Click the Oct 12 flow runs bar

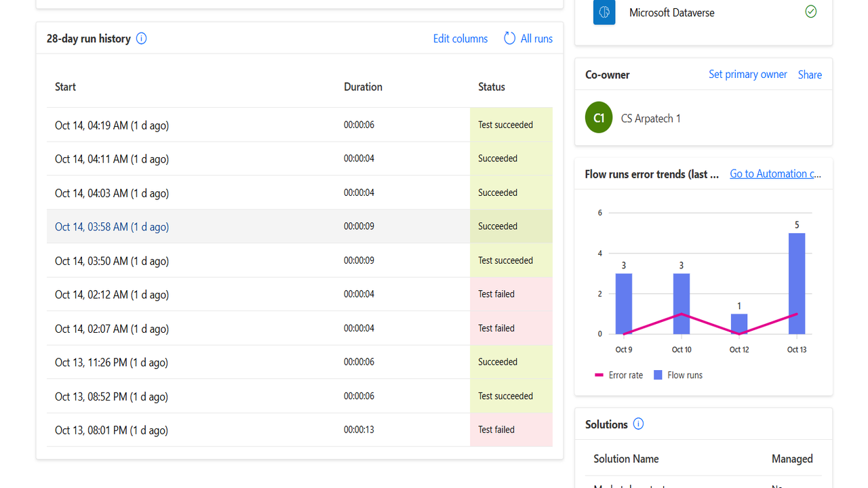click(739, 324)
